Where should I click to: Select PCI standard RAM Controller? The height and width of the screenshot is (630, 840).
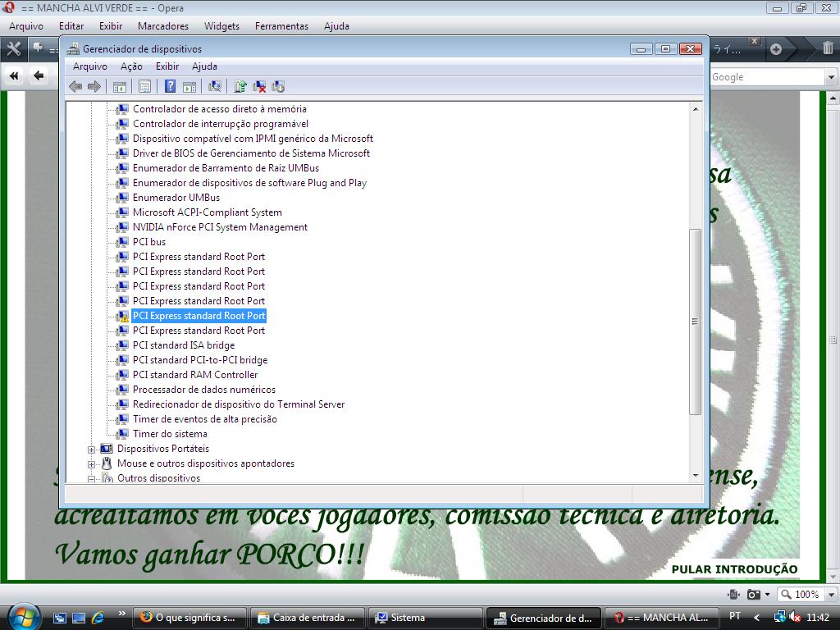195,375
